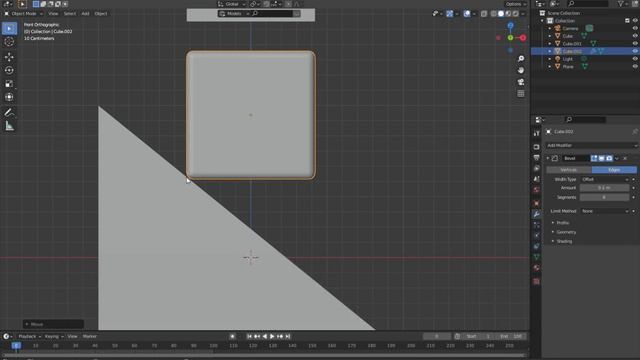Image resolution: width=640 pixels, height=360 pixels.
Task: Click the viewport zoom magnifier icon
Action: click(x=521, y=59)
